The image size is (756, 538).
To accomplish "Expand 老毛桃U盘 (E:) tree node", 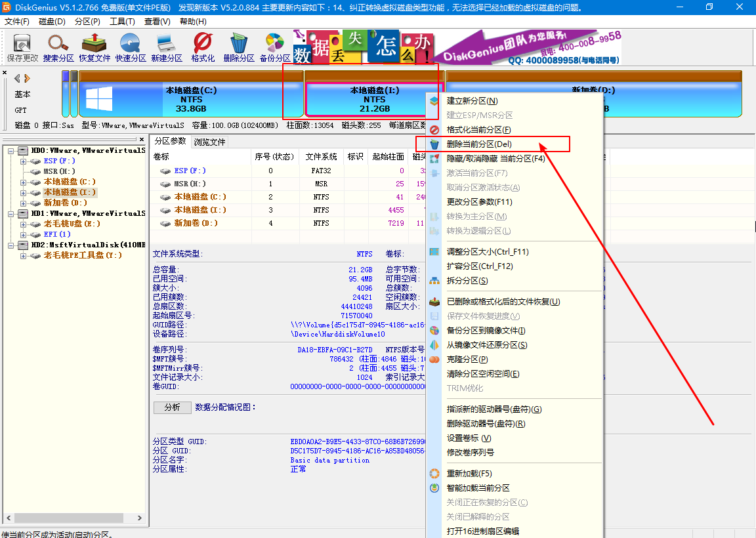I will 23,224.
